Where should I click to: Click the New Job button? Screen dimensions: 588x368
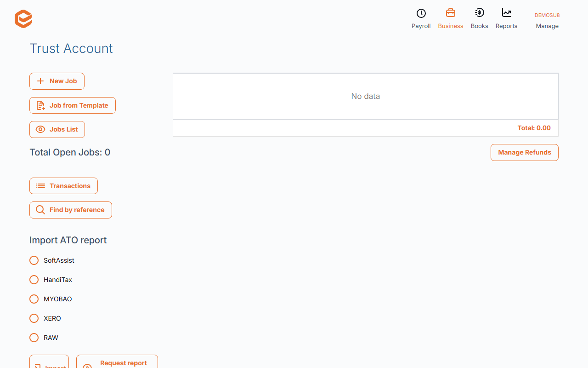(x=57, y=81)
